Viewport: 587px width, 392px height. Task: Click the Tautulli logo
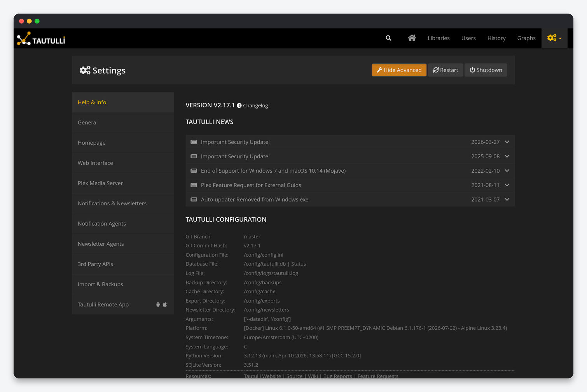[41, 38]
